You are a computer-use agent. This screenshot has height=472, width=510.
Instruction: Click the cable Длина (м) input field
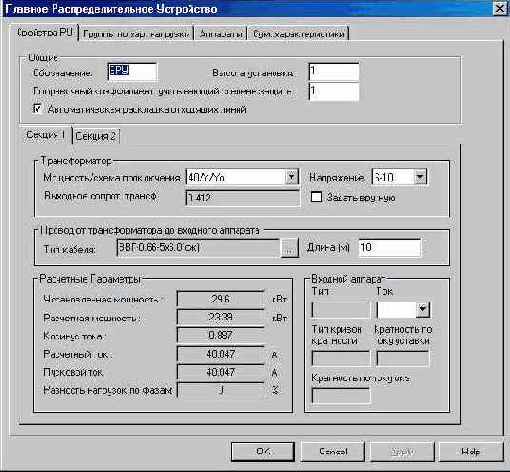tap(390, 248)
